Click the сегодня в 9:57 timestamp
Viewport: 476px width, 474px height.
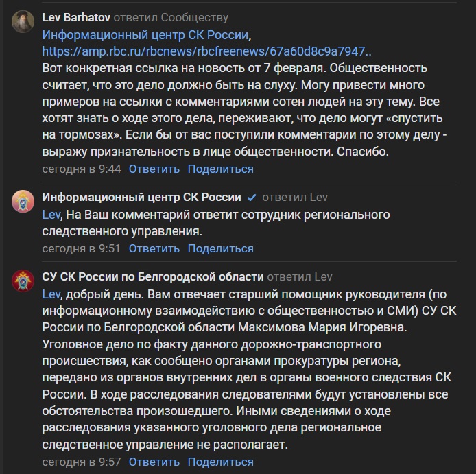point(82,462)
